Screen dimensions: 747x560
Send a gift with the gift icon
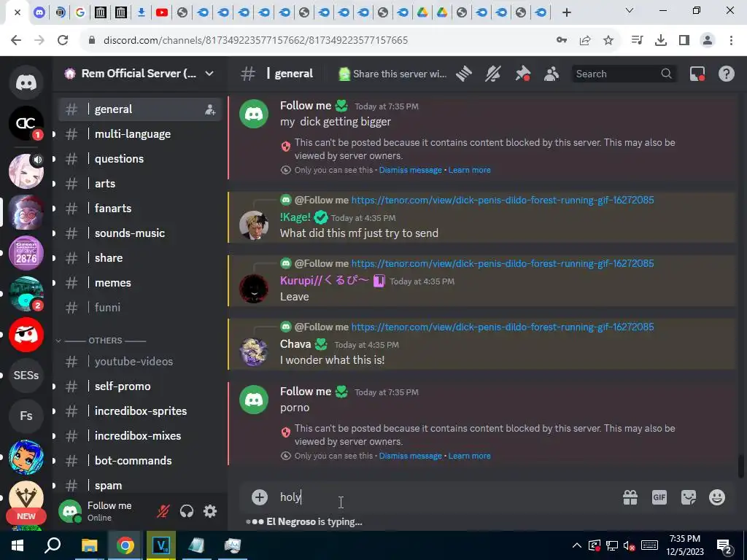(x=630, y=497)
